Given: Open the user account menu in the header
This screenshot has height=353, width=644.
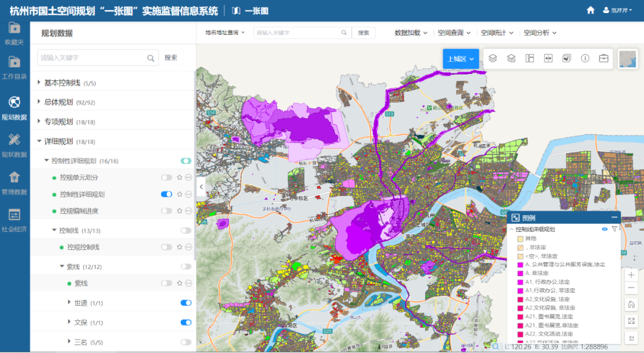Looking at the screenshot, I should point(617,10).
